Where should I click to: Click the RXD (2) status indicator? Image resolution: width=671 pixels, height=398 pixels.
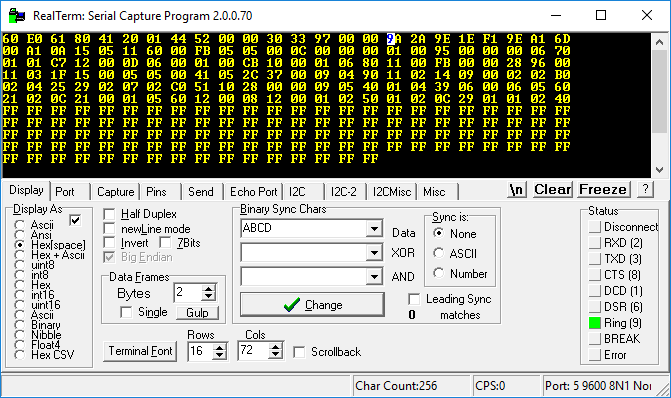595,243
